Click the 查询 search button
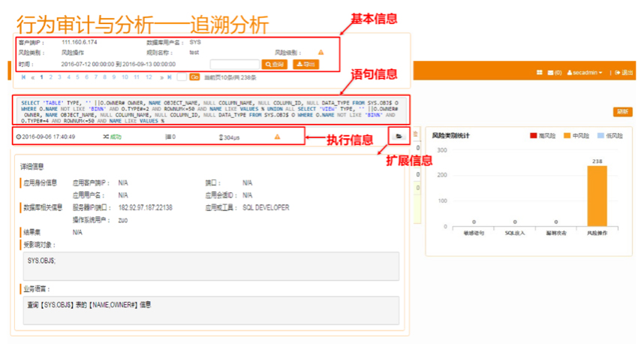The height and width of the screenshot is (344, 644). (x=274, y=65)
